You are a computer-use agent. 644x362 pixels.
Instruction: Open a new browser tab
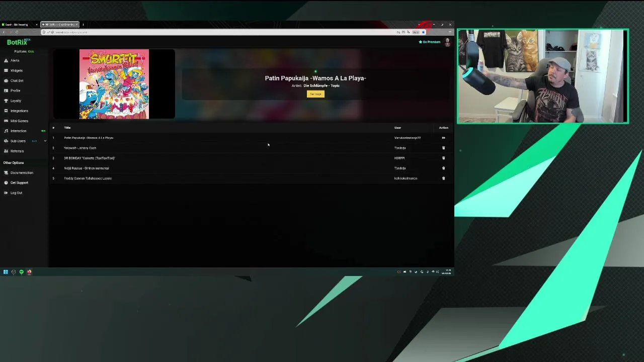pyautogui.click(x=83, y=24)
